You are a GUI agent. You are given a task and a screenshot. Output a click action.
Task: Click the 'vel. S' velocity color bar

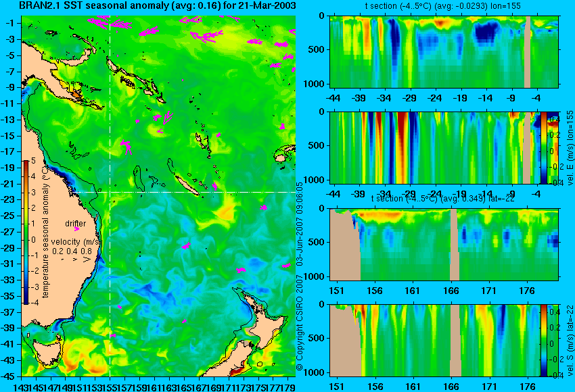click(x=543, y=341)
